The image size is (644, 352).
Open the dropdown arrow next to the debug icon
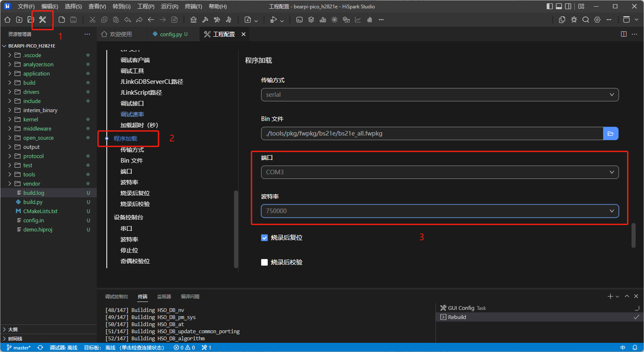pos(282,20)
